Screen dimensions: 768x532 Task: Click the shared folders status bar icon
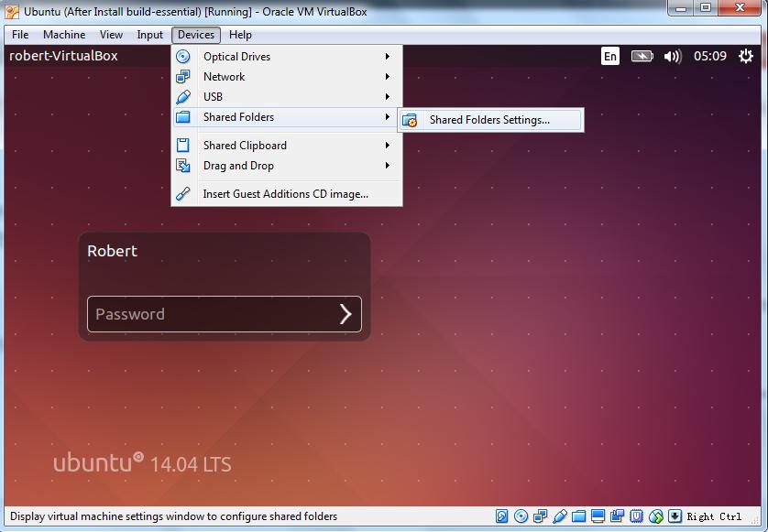click(x=578, y=516)
